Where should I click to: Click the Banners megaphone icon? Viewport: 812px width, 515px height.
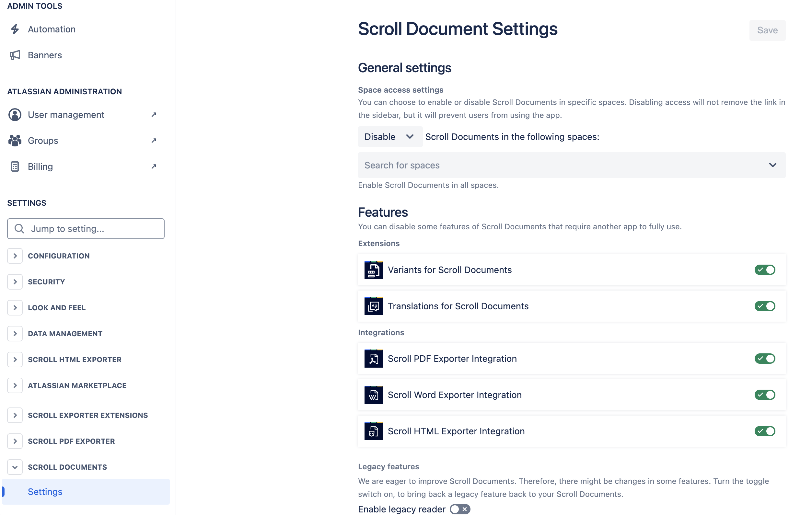coord(15,55)
